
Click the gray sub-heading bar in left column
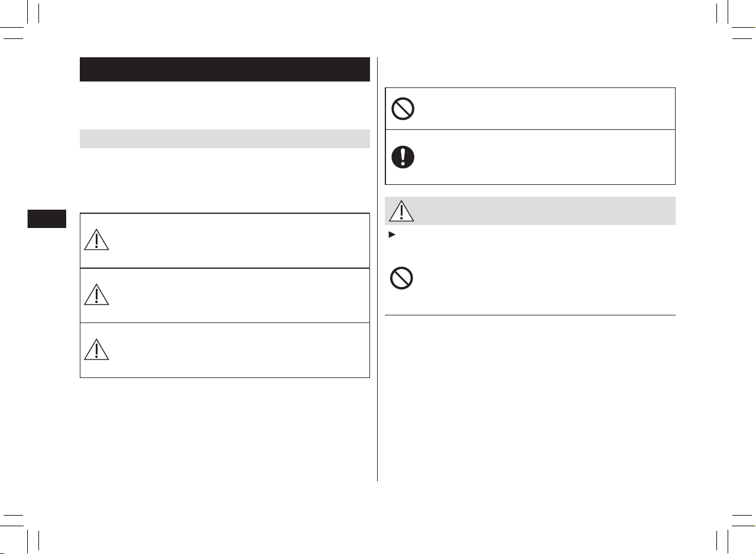click(225, 139)
